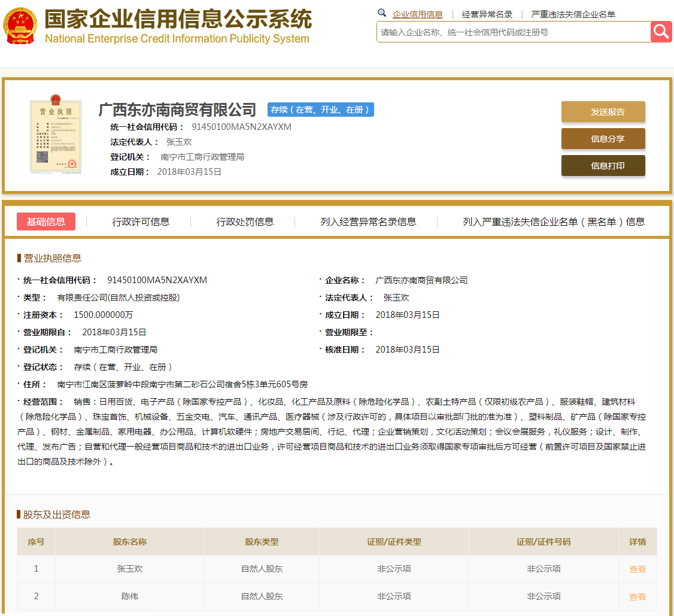
Task: Click the small magnifier icon beside 企业信用信息
Action: [x=382, y=13]
